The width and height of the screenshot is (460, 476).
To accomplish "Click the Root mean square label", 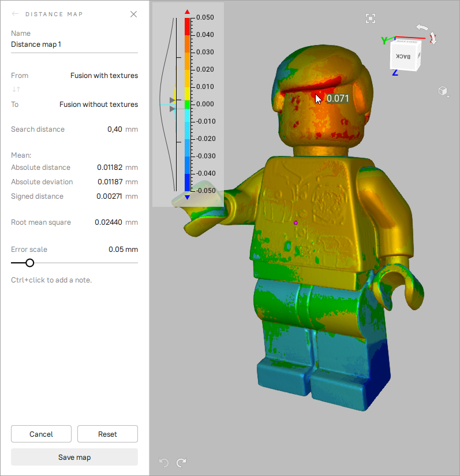I will click(41, 222).
